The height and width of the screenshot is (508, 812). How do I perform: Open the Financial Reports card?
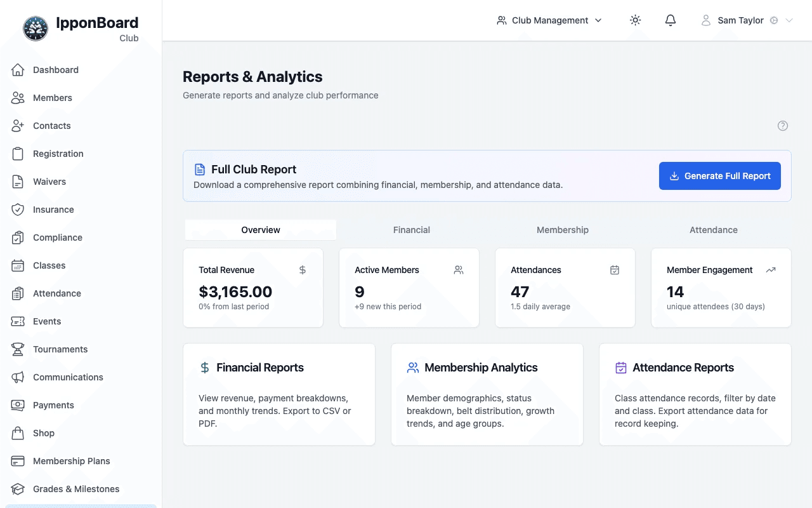[279, 394]
